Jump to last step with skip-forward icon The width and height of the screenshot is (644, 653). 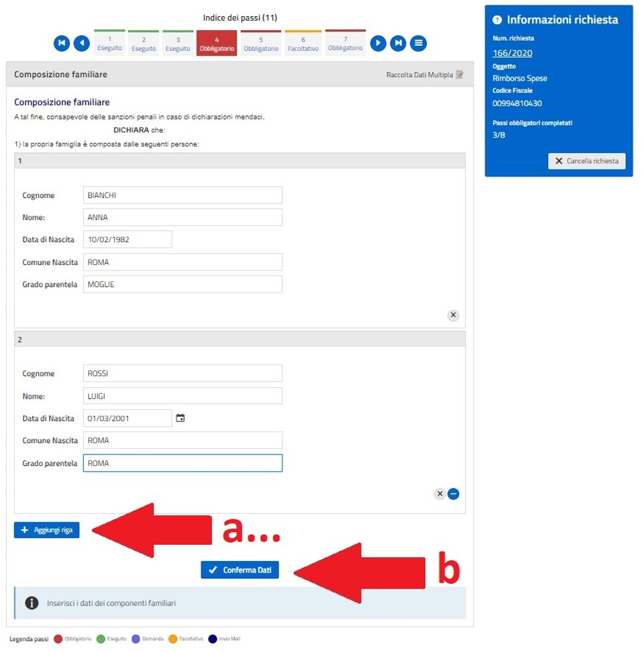pos(398,44)
